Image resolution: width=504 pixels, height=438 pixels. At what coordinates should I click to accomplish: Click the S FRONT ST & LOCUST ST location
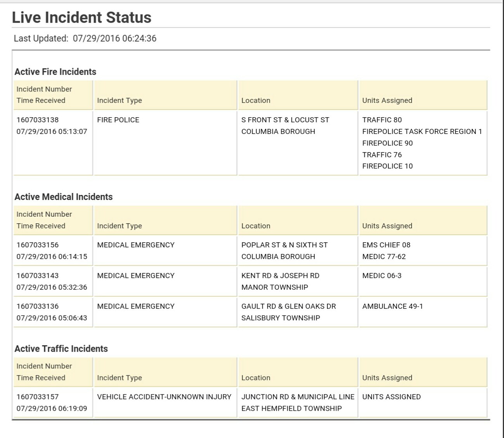(x=285, y=120)
